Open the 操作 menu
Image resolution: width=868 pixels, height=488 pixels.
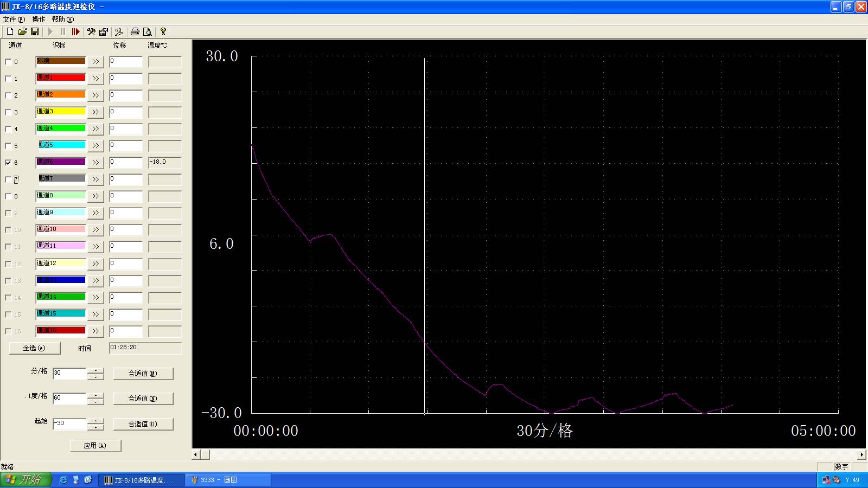pyautogui.click(x=39, y=20)
